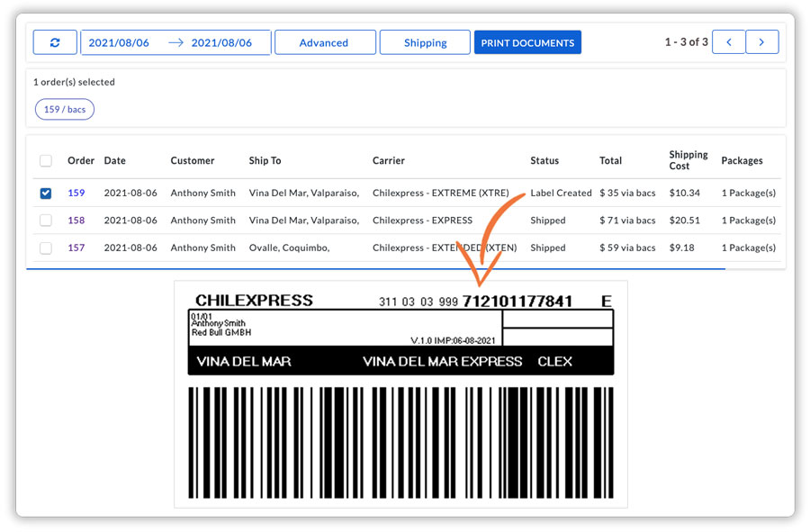The width and height of the screenshot is (810, 532).
Task: Click VINA DEL MAR EXPRESS on the label
Action: pos(442,361)
